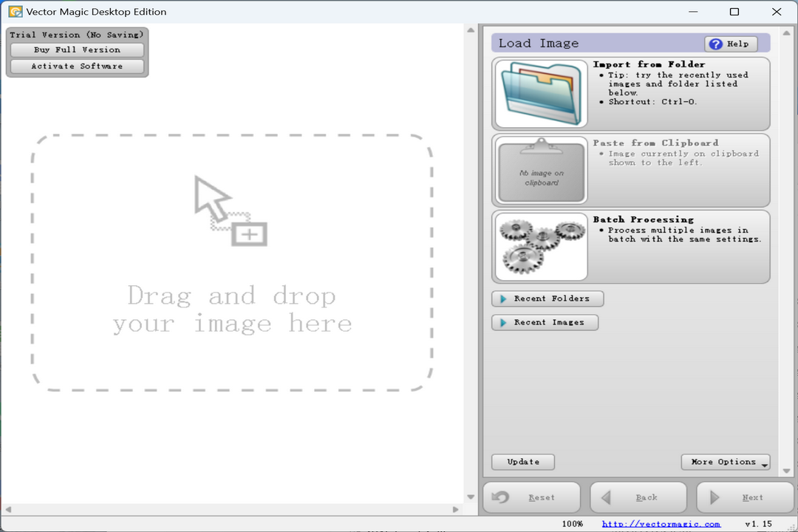Open the More Options dropdown
Image resolution: width=798 pixels, height=532 pixels.
click(x=726, y=463)
